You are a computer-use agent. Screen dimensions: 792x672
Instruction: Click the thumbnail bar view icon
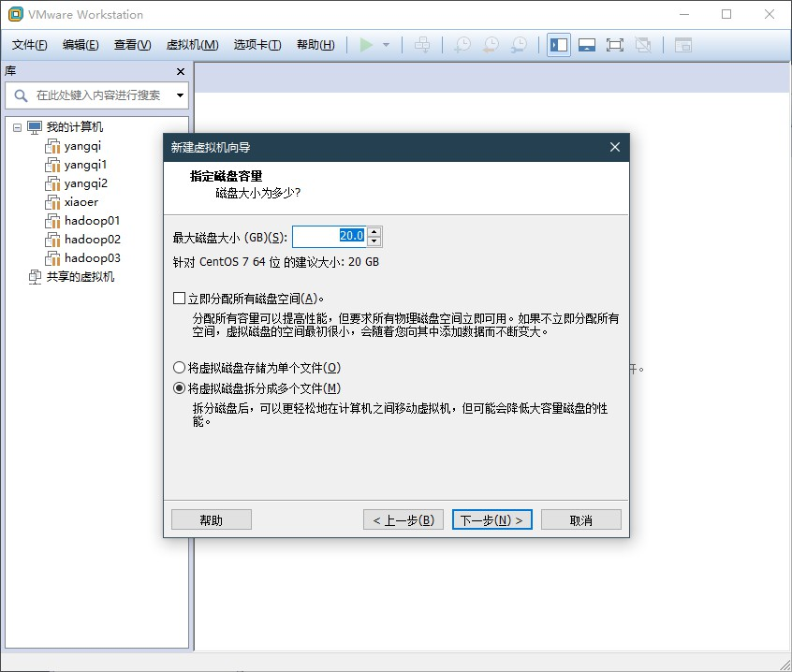click(587, 45)
